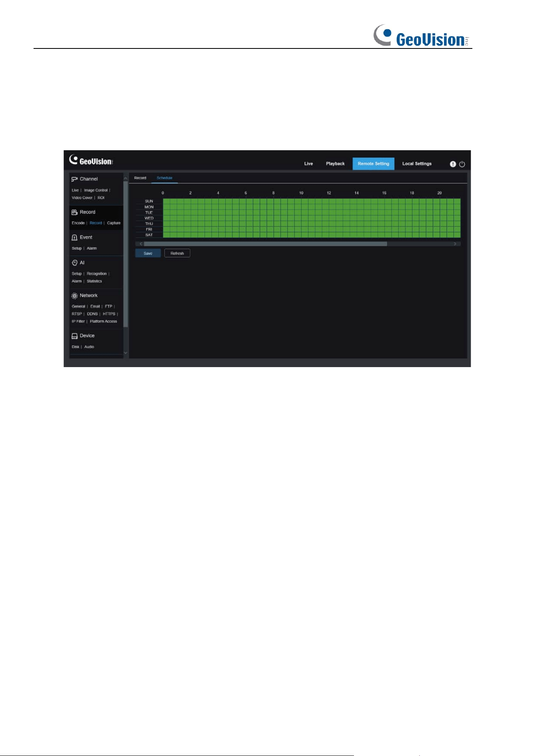Screen dimensions: 535x756
Task: Click the Device disk icon
Action: click(x=74, y=336)
